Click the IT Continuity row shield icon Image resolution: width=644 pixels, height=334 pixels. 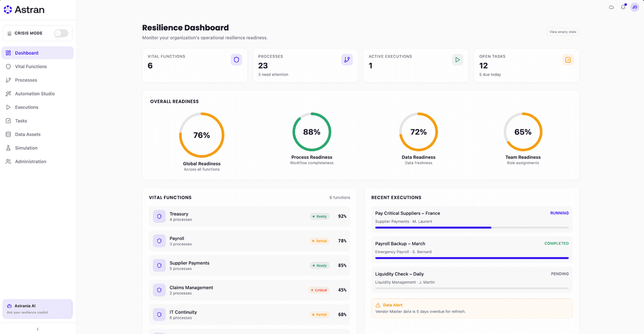pyautogui.click(x=159, y=315)
